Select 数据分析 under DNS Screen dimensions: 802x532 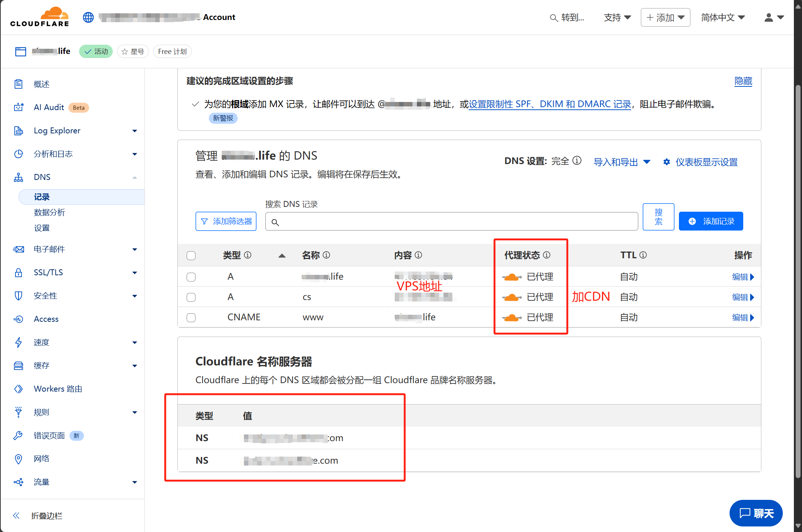click(x=50, y=212)
